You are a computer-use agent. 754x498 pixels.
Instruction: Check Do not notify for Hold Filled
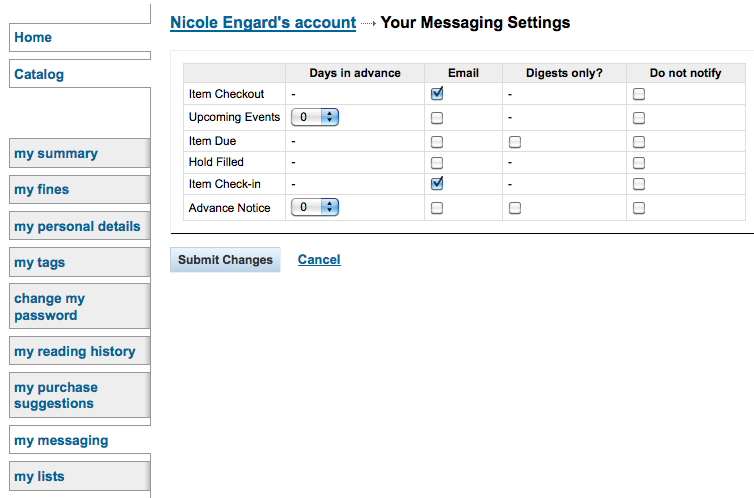click(x=639, y=163)
